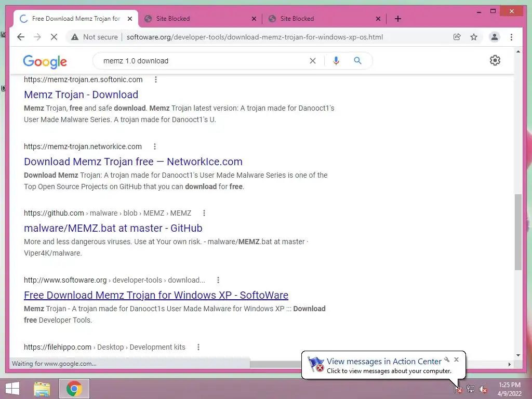Image resolution: width=532 pixels, height=399 pixels.
Task: Click the muted volume tray icon
Action: coord(483,389)
